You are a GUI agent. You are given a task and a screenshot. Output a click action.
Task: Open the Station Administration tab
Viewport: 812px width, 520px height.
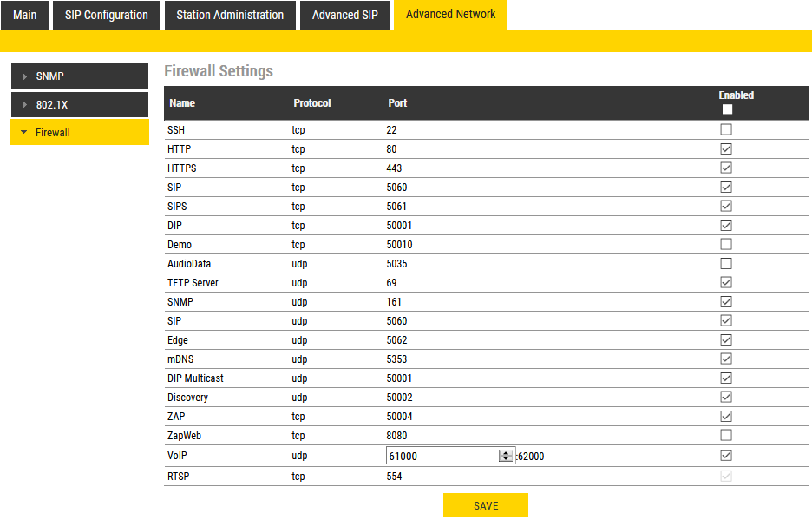[x=230, y=15]
